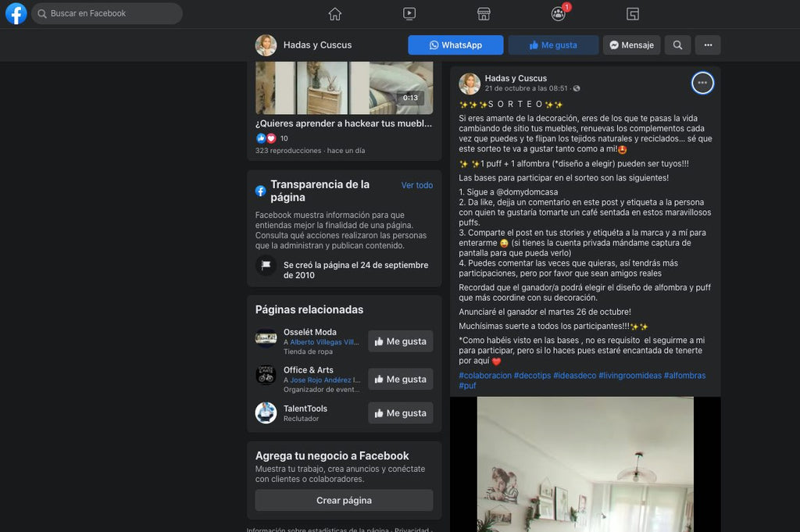Click 'Crear página' under Agrega tu negocio

click(x=344, y=500)
